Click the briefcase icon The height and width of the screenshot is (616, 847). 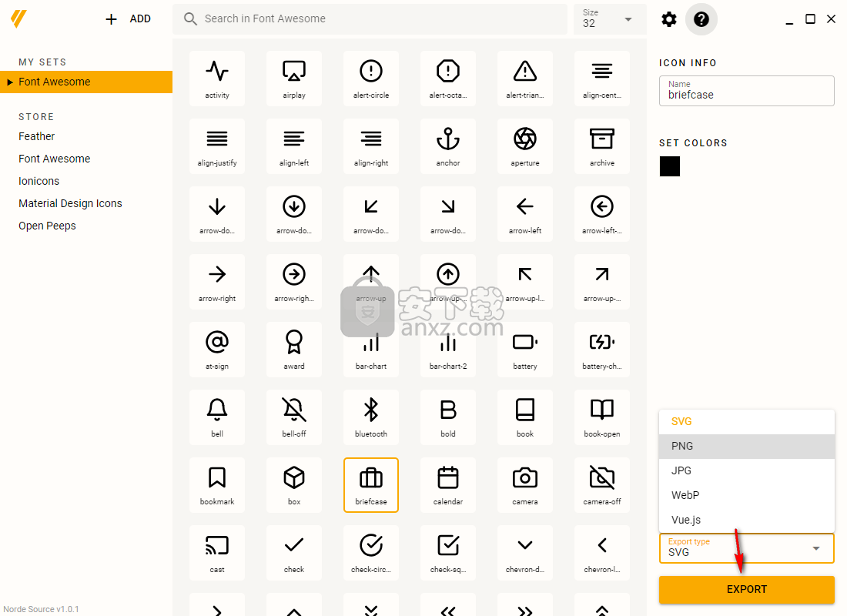371,485
